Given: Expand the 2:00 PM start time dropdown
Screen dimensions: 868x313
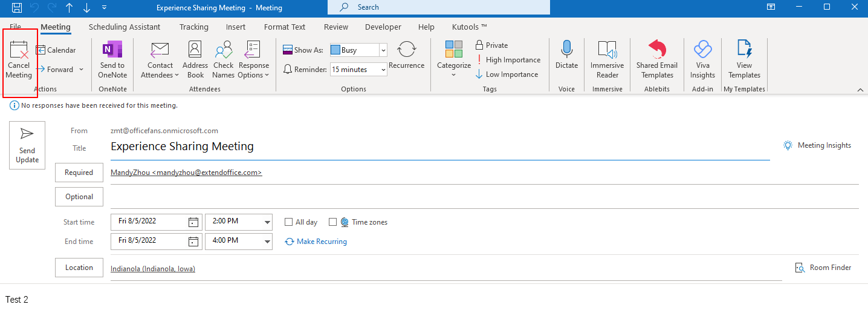Looking at the screenshot, I should (x=267, y=222).
